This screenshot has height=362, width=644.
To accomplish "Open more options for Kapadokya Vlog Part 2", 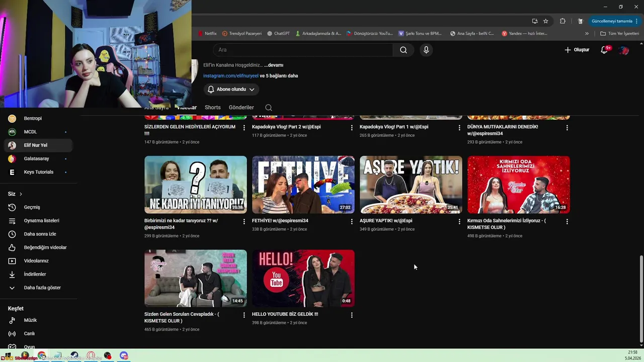I will [x=352, y=128].
